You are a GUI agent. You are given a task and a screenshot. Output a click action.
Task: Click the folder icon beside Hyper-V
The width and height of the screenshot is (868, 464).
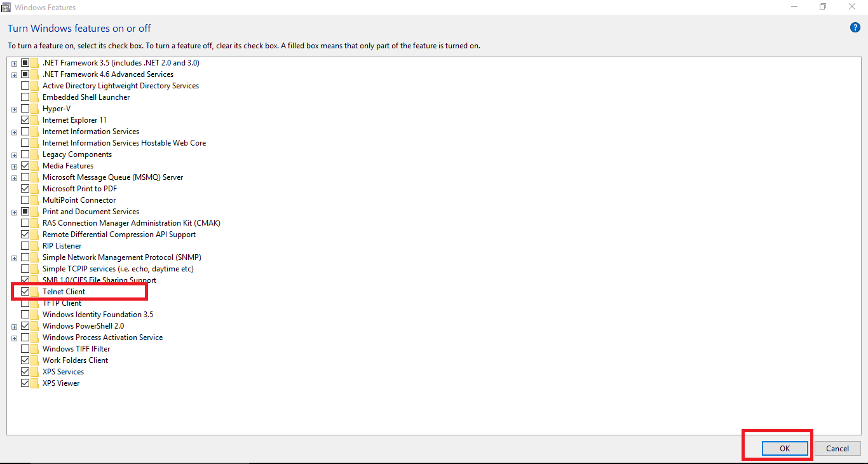point(35,109)
